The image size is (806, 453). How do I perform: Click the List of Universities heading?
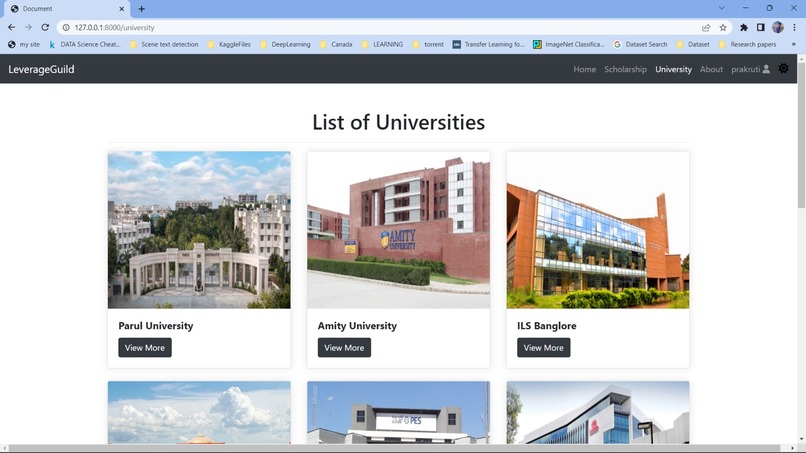tap(398, 122)
